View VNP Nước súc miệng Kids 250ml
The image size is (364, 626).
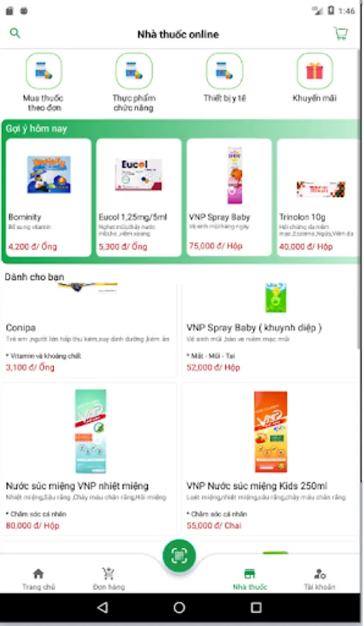[x=270, y=459]
